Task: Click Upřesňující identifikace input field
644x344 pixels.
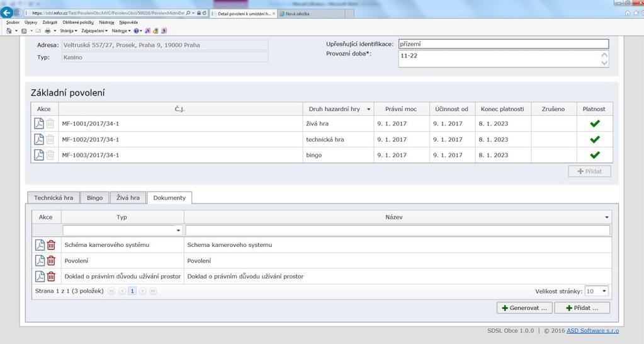Action: [x=504, y=44]
